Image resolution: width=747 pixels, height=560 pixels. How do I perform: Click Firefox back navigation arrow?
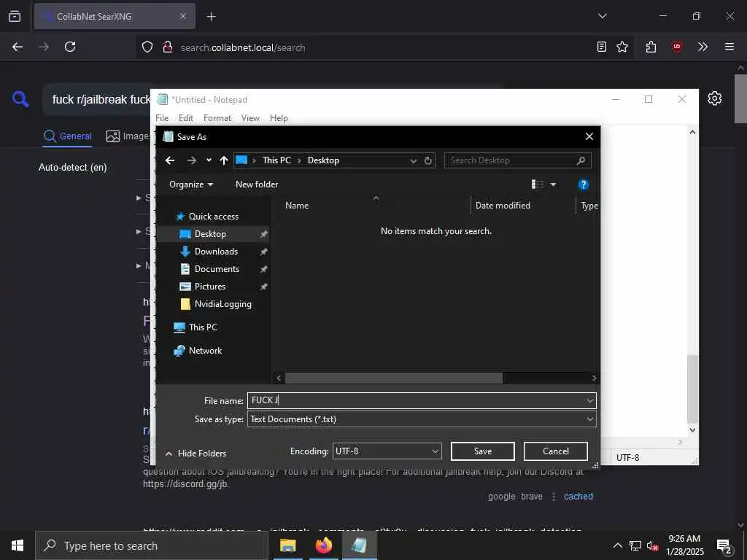[18, 47]
